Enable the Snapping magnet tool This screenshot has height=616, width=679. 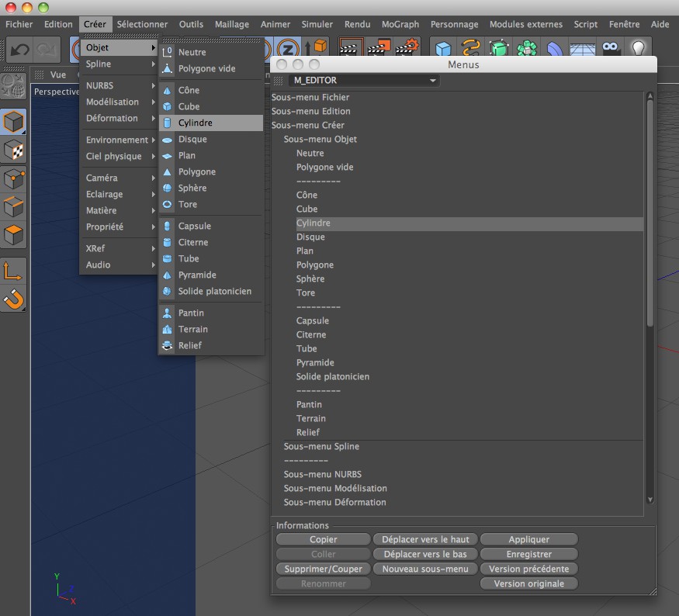(x=14, y=298)
